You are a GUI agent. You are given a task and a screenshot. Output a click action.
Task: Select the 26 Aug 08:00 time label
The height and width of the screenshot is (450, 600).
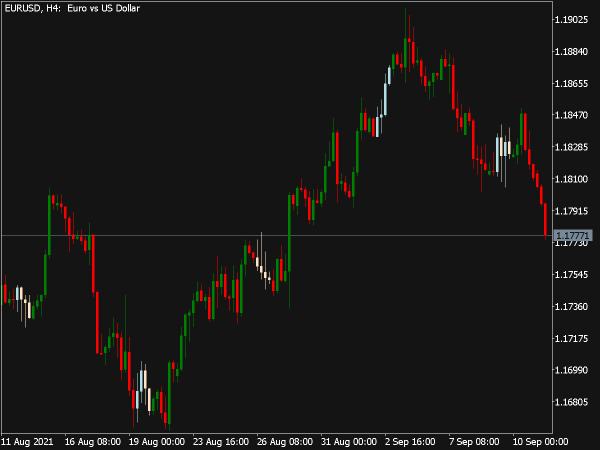pos(285,442)
